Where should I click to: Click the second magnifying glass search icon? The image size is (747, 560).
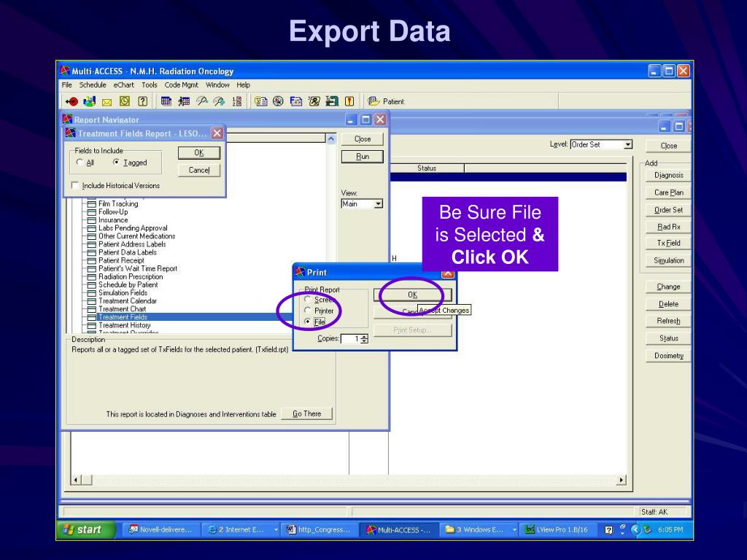[219, 101]
